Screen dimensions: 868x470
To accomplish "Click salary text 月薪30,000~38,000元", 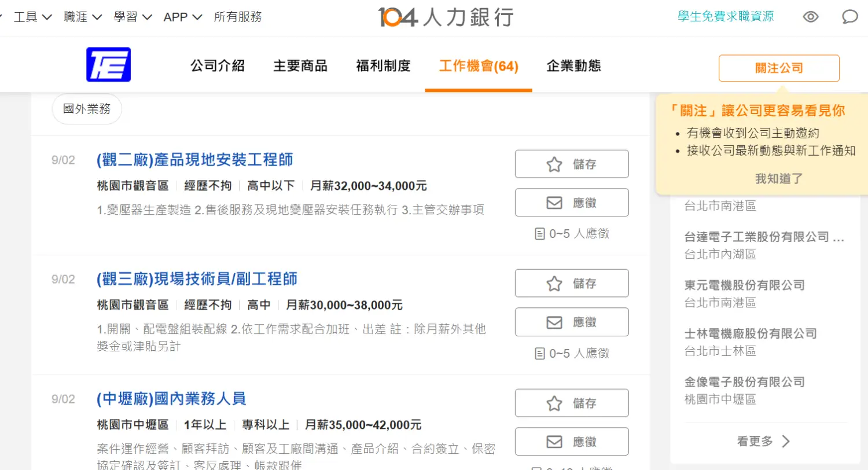I will [344, 305].
